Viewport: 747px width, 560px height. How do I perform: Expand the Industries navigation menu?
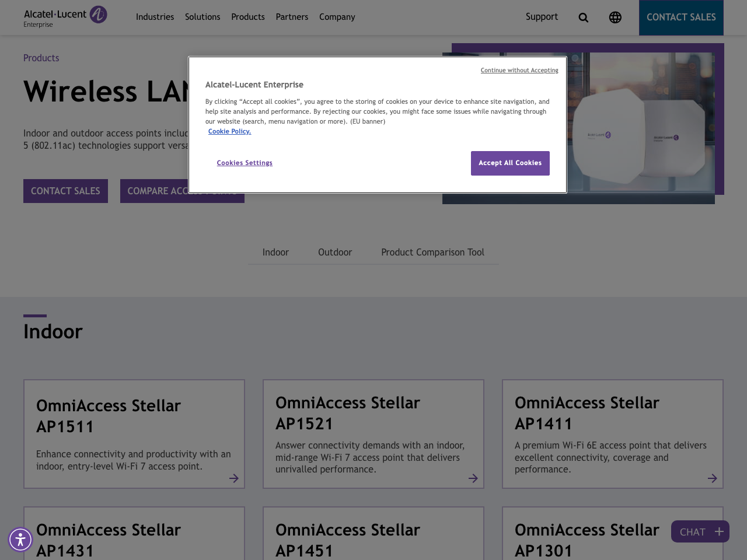[x=155, y=16]
